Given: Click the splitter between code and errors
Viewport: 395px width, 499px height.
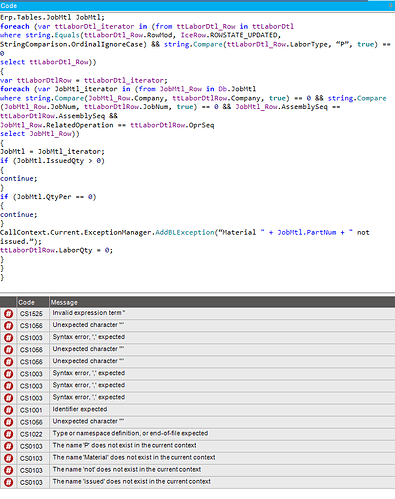Looking at the screenshot, I should tap(197, 294).
